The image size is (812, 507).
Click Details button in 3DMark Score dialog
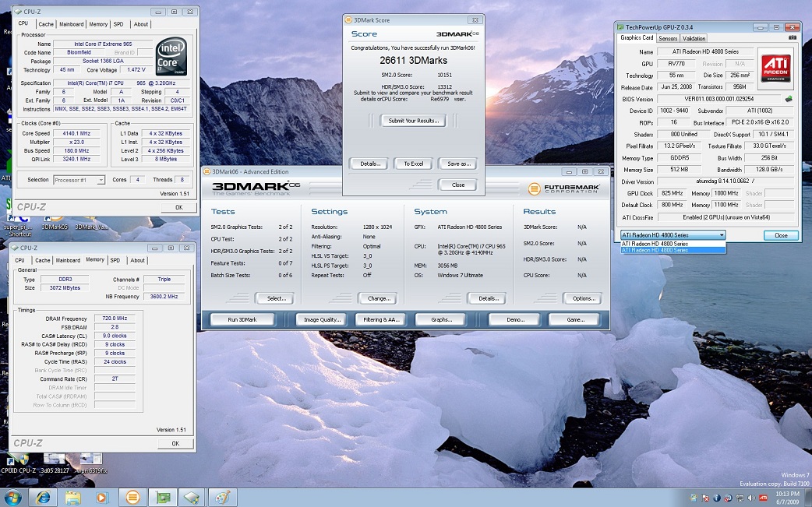click(370, 164)
